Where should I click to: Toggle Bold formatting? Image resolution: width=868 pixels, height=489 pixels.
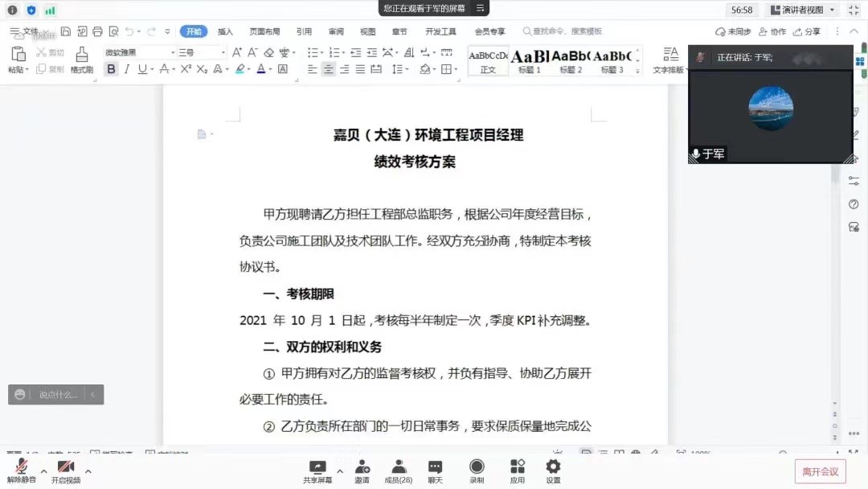[111, 69]
